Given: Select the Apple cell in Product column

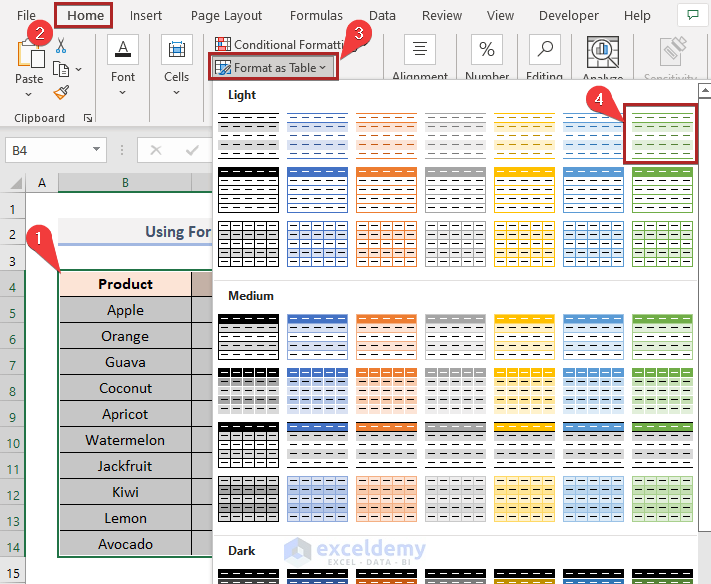Looking at the screenshot, I should [125, 310].
